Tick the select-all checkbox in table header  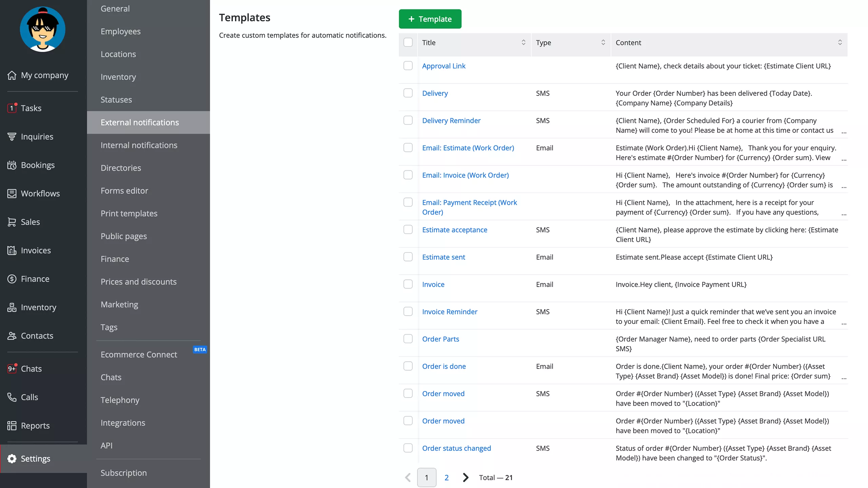[x=408, y=42]
